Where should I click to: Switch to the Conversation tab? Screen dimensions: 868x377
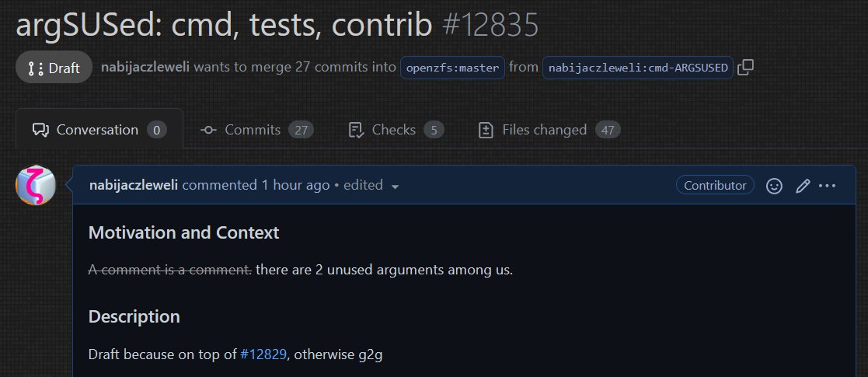[99, 130]
